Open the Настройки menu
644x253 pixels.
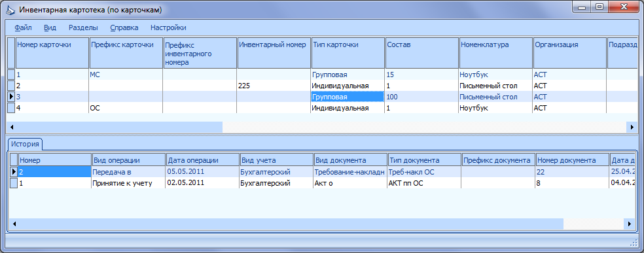[168, 28]
